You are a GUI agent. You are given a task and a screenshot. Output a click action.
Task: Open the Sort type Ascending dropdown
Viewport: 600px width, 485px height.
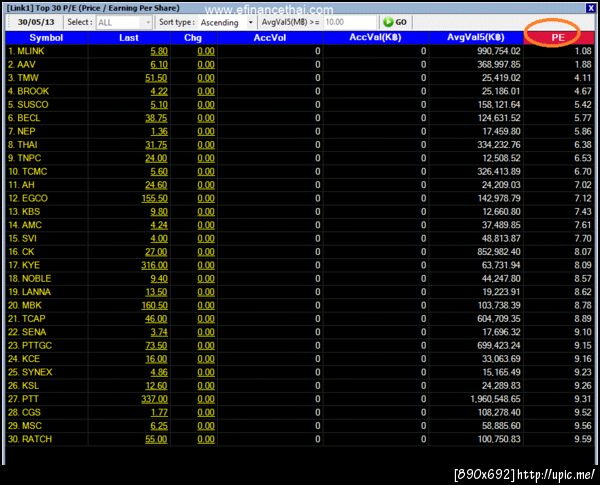(227, 22)
